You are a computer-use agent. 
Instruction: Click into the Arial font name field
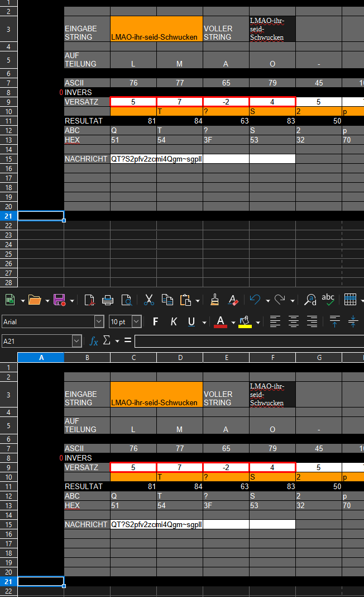[x=48, y=322]
